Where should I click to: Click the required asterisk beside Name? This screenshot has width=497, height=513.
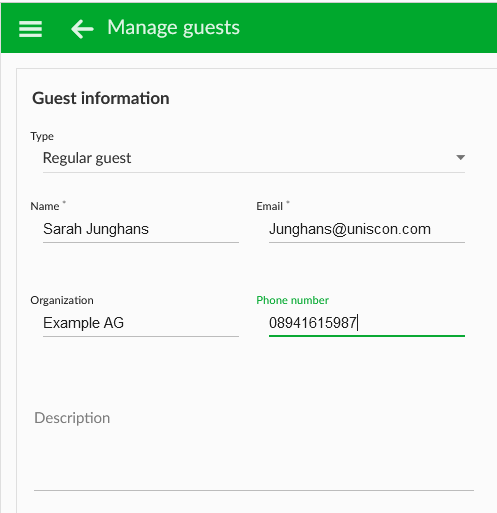(x=64, y=202)
